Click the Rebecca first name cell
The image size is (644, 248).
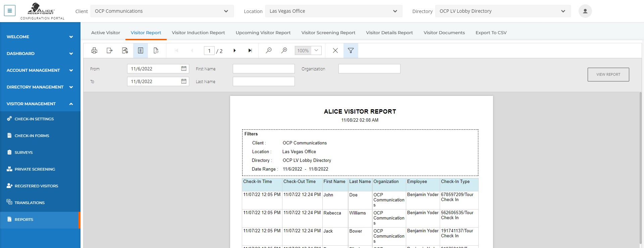[x=335, y=219]
